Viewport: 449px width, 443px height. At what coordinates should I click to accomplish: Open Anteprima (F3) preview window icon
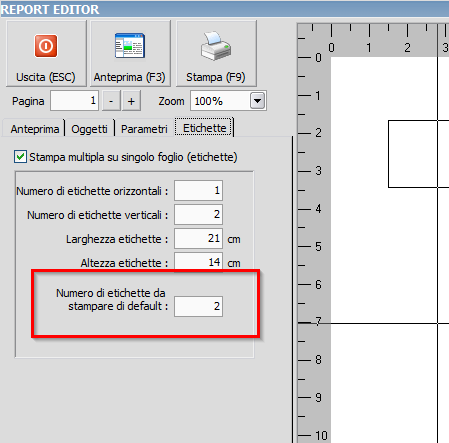click(130, 46)
